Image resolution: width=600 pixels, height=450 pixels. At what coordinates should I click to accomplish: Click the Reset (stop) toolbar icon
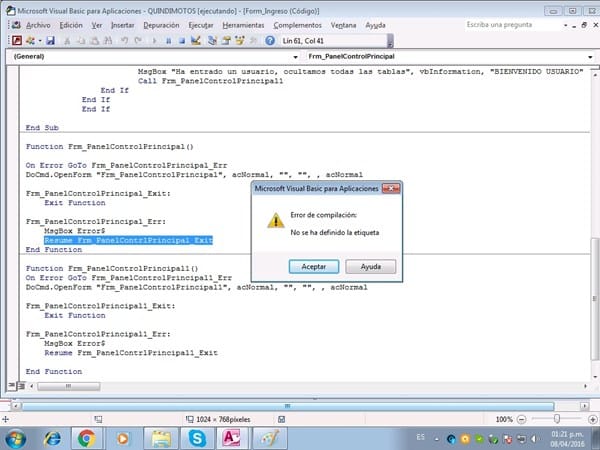point(181,40)
